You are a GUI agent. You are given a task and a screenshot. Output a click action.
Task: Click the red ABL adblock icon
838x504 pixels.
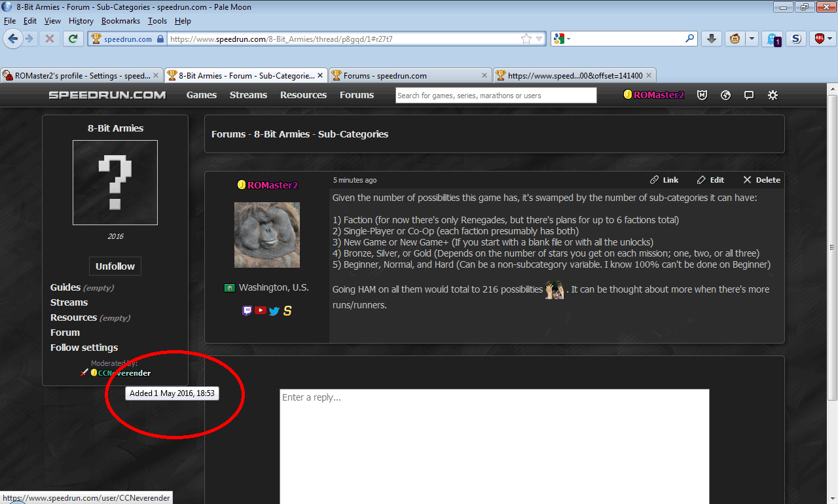click(x=819, y=39)
